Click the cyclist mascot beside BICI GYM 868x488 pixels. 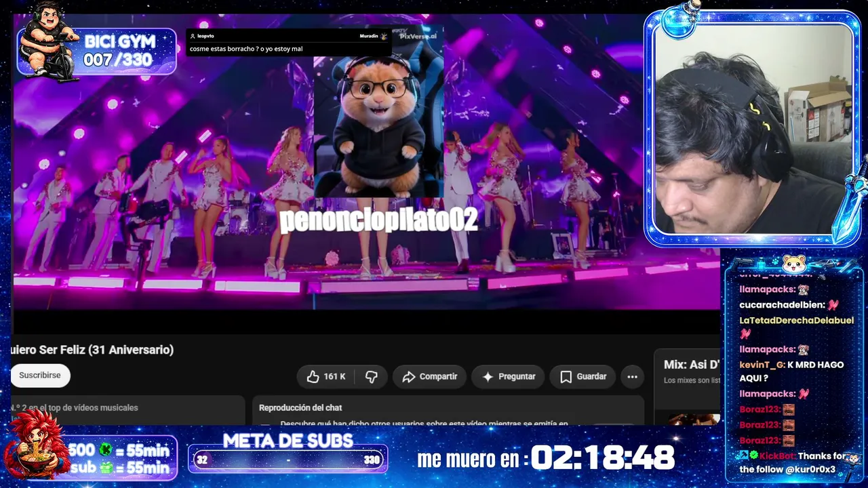[49, 42]
